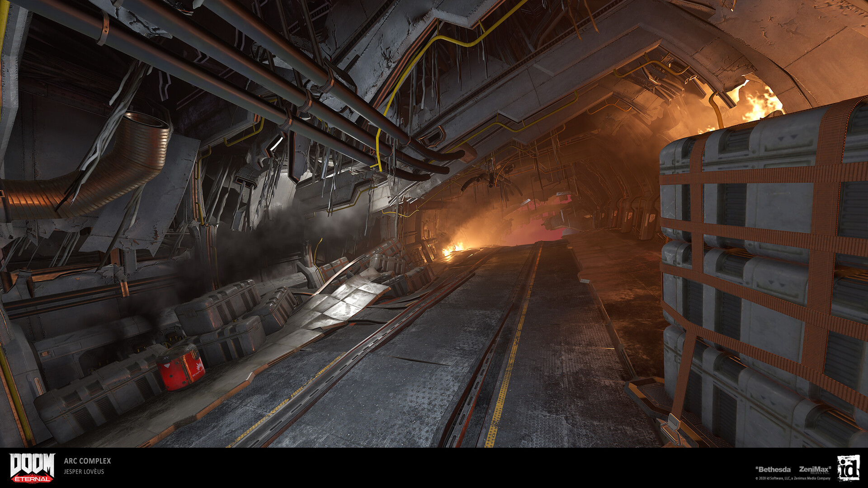Click the DOOM Eternal logo
Image resolution: width=868 pixels, height=488 pixels.
32,468
